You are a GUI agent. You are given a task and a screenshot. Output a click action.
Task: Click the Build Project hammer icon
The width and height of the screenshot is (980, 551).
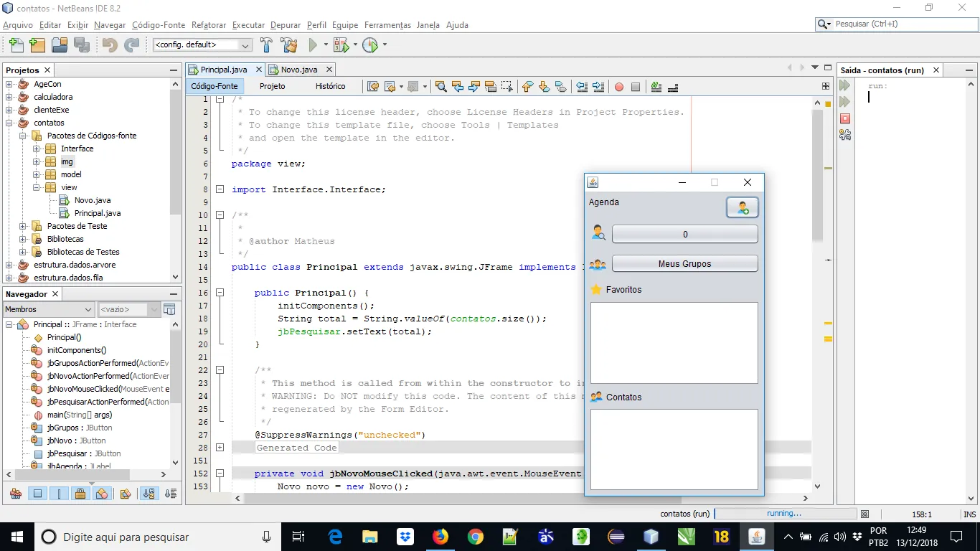[266, 45]
